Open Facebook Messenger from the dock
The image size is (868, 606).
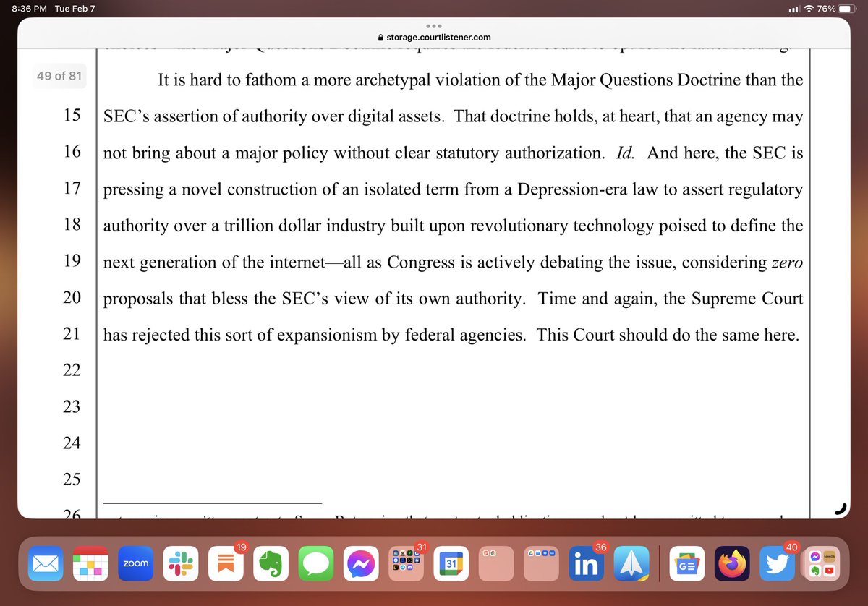pos(359,563)
